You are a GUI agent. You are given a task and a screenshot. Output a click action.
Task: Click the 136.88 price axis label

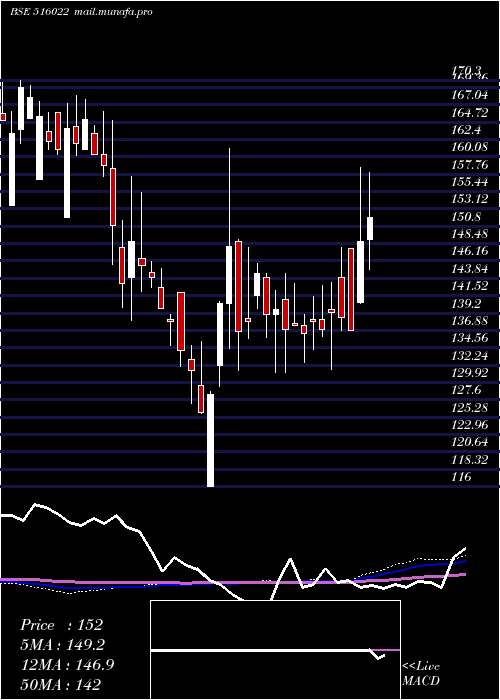(x=469, y=321)
